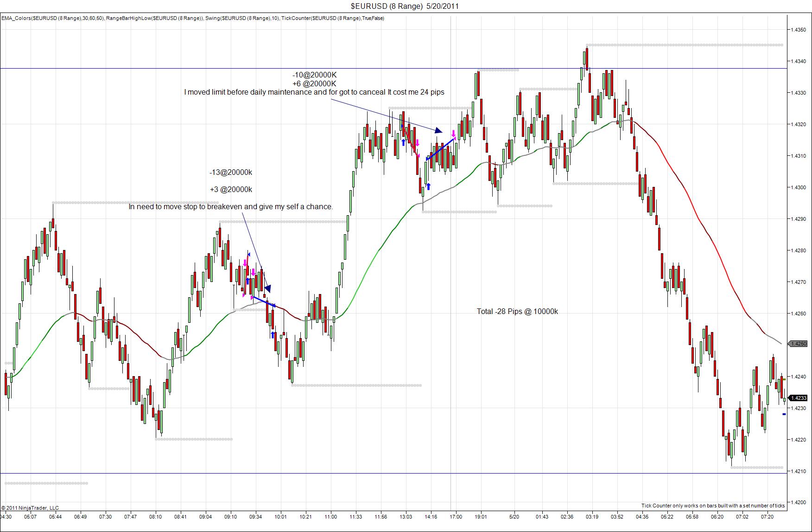The width and height of the screenshot is (812, 532).
Task: Click the 'Tick Counter only works on bars' message
Action: click(x=713, y=506)
